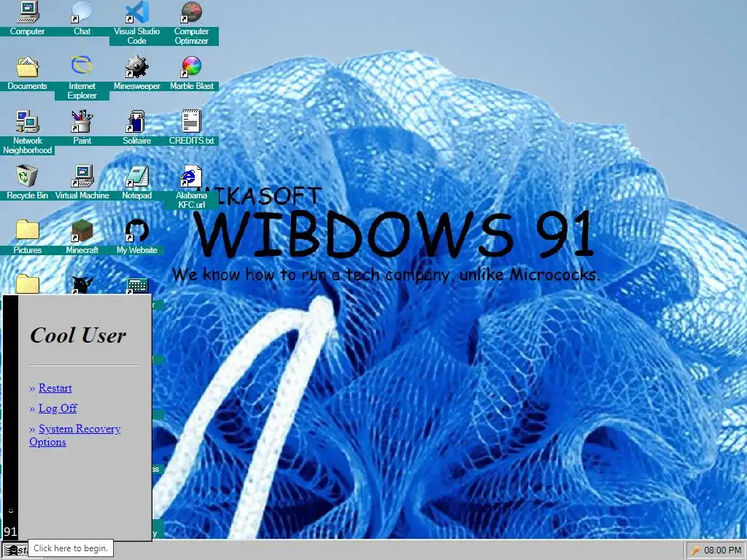Select the black cat shortcut icon

(82, 285)
